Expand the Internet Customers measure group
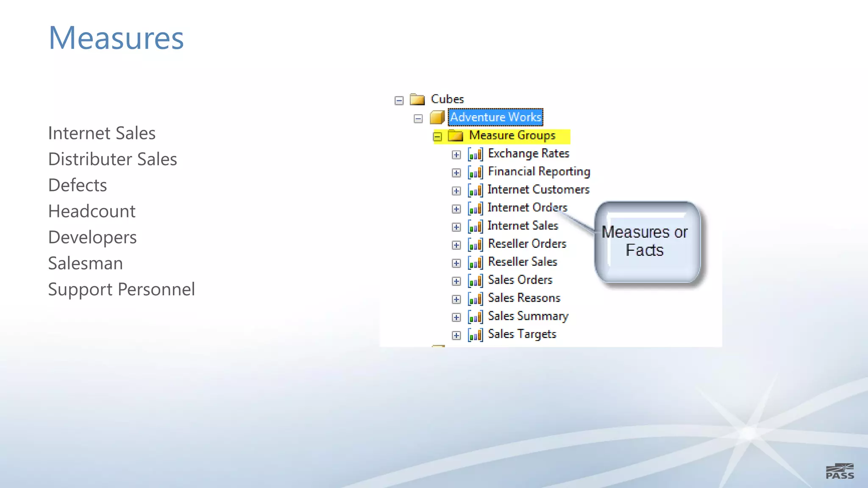The height and width of the screenshot is (488, 868). 456,191
